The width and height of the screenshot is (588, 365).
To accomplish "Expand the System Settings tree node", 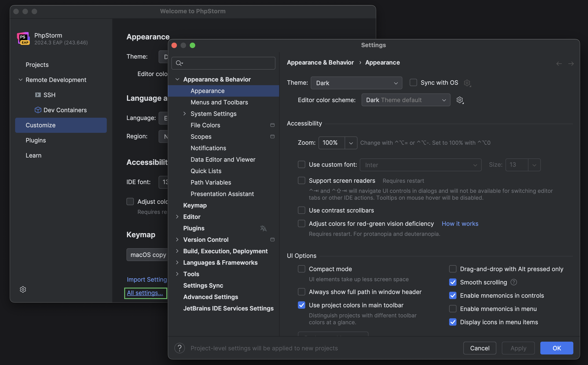I will [185, 113].
